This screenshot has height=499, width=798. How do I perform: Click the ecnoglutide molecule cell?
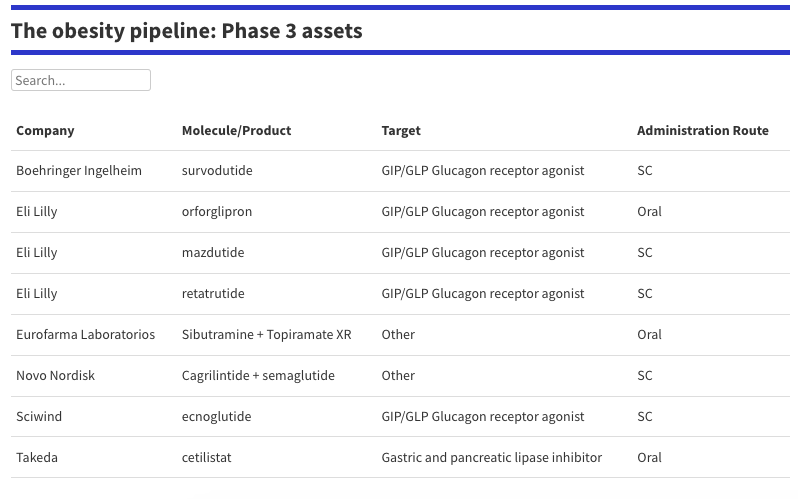pyautogui.click(x=216, y=417)
